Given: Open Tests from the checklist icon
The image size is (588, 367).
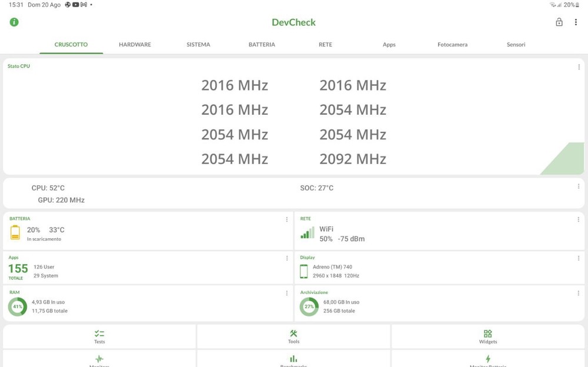Looking at the screenshot, I should (x=99, y=333).
